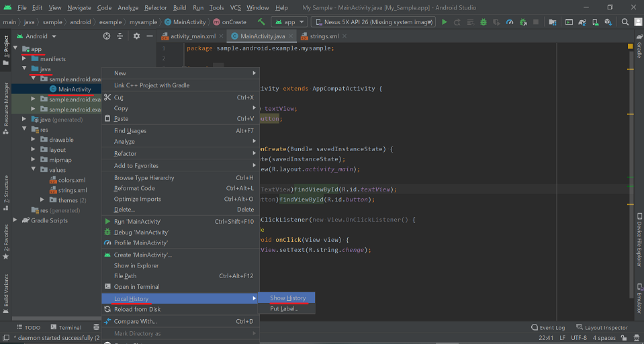Collapse the values folder
Image resolution: width=644 pixels, height=344 pixels.
(x=34, y=170)
